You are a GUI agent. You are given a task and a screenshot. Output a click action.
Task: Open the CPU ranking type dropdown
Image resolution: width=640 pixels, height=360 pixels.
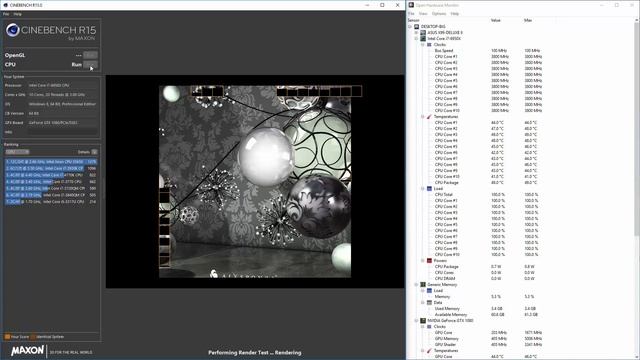17,152
